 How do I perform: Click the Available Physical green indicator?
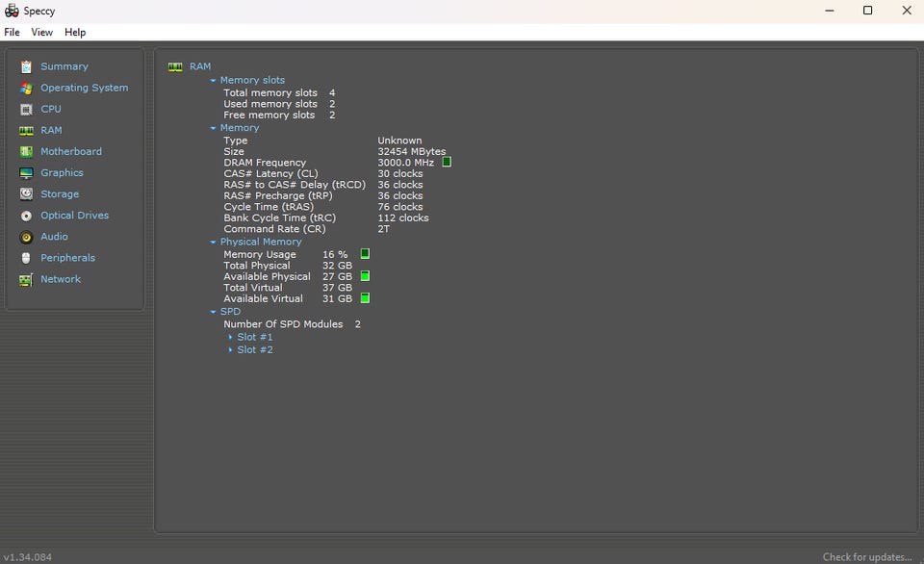(x=365, y=276)
